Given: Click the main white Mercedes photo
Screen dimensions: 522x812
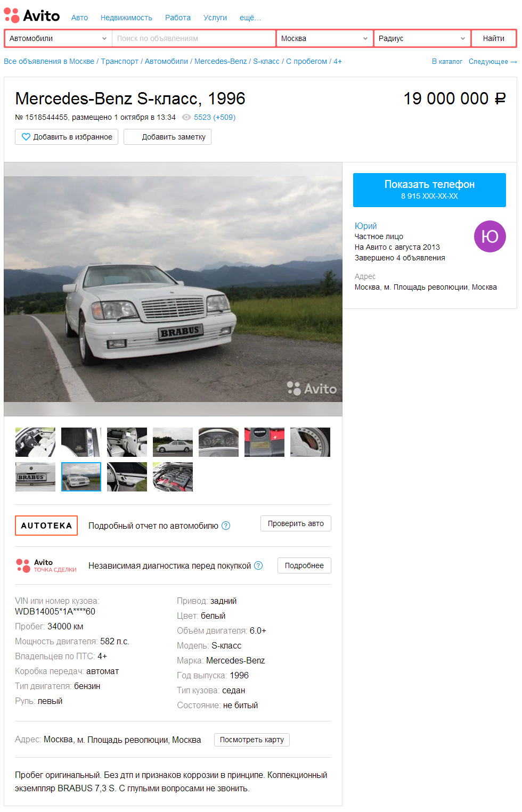Looking at the screenshot, I should 173,289.
